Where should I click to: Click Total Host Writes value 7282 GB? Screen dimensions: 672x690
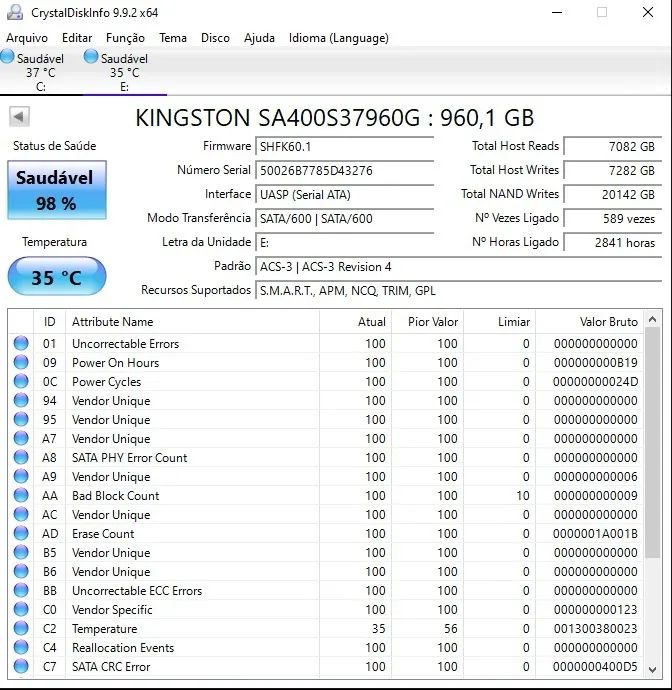click(613, 171)
